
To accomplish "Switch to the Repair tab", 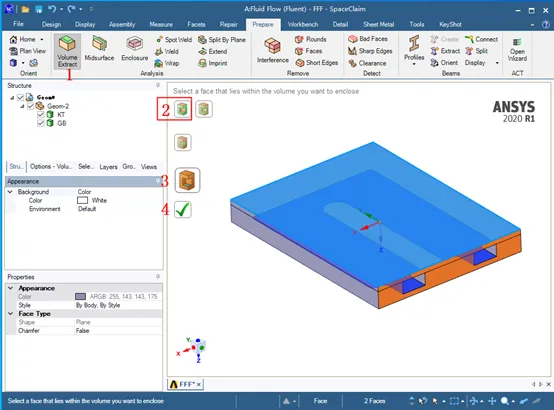I will (x=229, y=24).
